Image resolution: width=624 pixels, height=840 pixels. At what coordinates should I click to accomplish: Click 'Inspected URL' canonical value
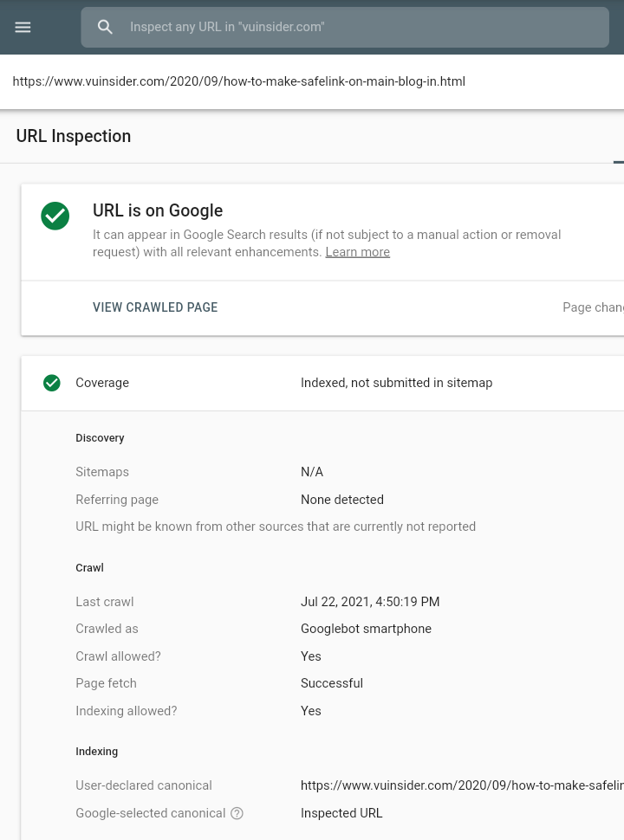click(x=341, y=814)
